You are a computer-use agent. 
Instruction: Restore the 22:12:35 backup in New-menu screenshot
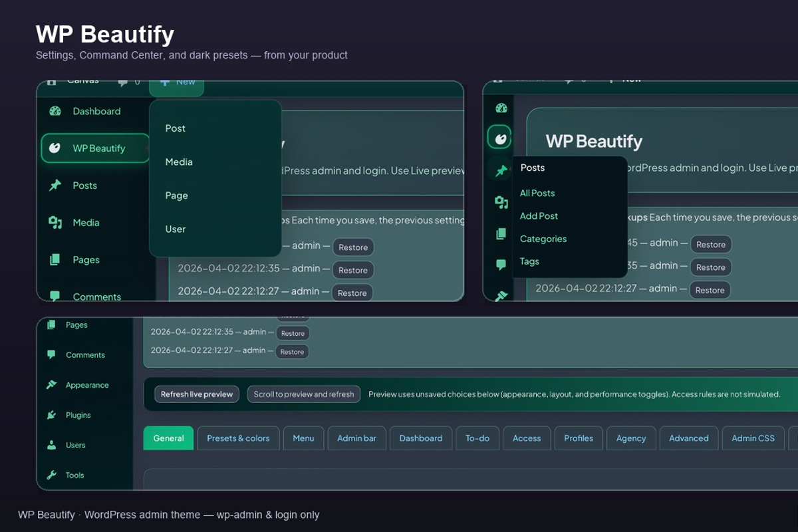tap(353, 270)
